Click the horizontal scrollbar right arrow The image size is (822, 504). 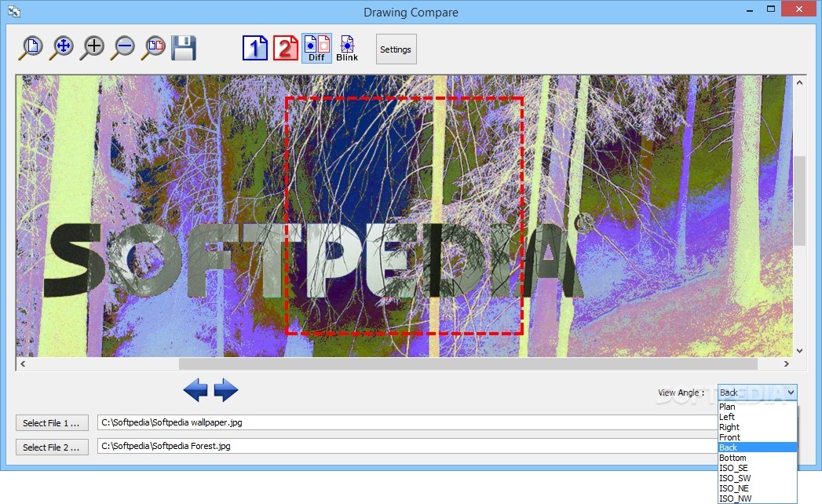point(787,363)
